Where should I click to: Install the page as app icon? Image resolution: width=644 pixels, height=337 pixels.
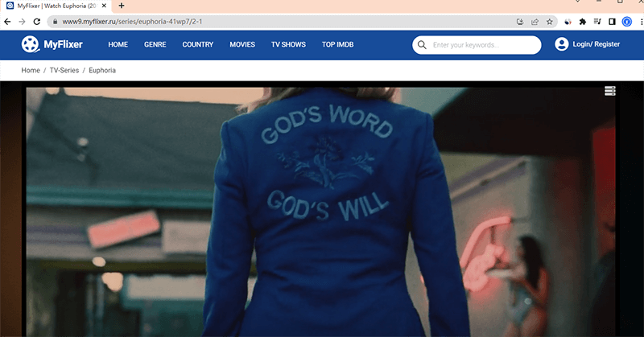point(520,22)
